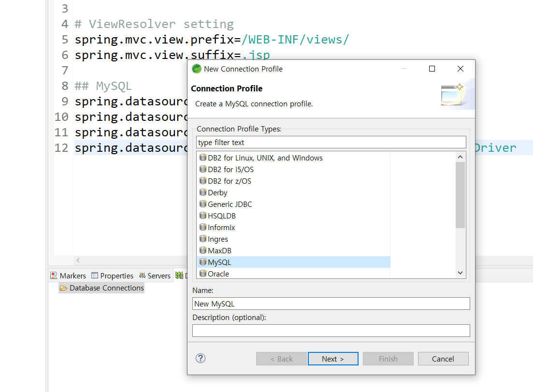
Task: Click the editor horizontal scroll left arrow
Action: pyautogui.click(x=78, y=260)
